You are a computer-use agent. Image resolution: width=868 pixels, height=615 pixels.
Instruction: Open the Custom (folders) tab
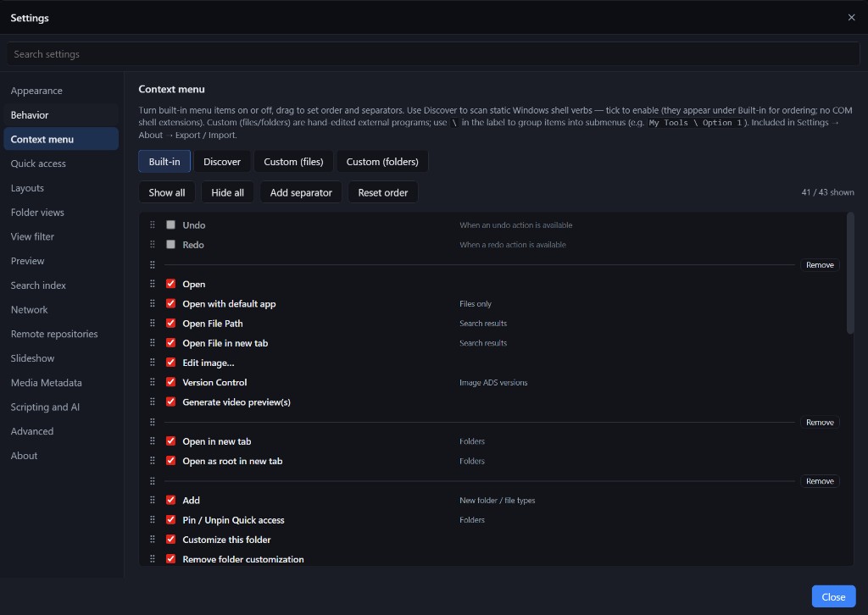[x=382, y=162]
